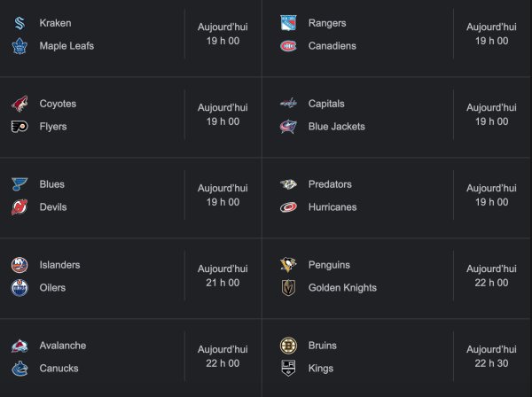Open the Devils team name
The width and height of the screenshot is (532, 397).
click(x=52, y=207)
